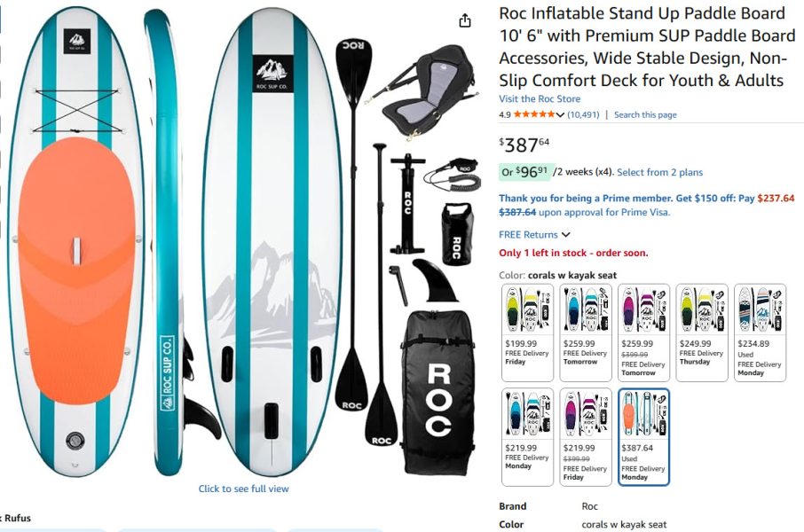The image size is (804, 532).
Task: Pick the $249.99 Thursday delivery variant
Action: coord(702,332)
